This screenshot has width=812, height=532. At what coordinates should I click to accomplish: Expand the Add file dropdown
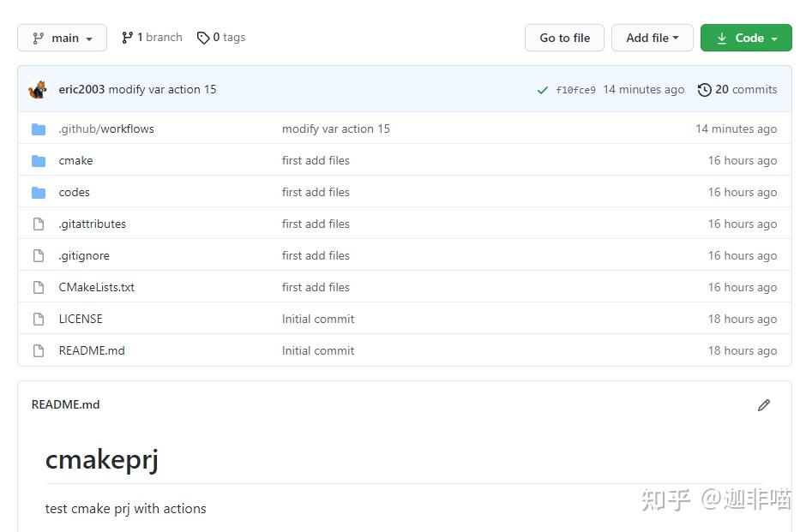click(x=652, y=38)
